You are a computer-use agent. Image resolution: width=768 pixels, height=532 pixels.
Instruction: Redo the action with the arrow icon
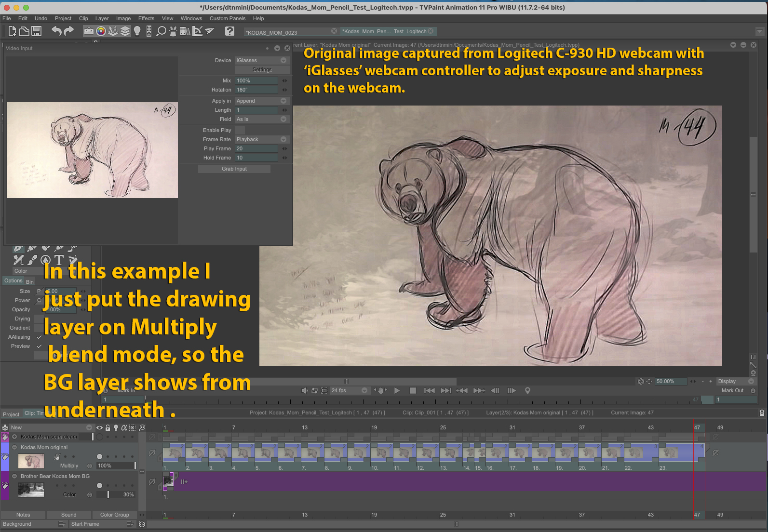69,31
